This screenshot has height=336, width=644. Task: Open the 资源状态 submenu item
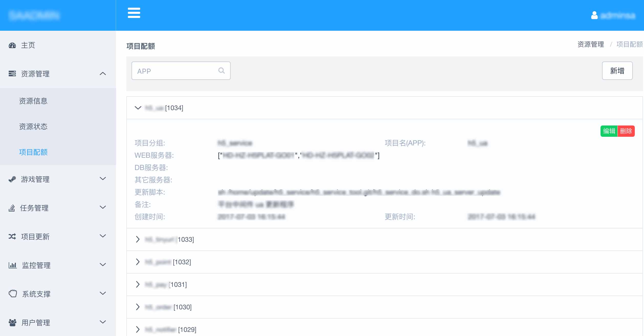pyautogui.click(x=33, y=127)
